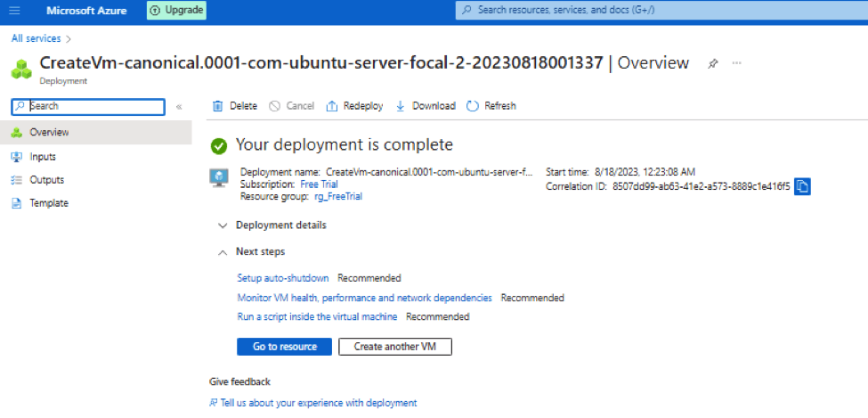Pin the deployment to dashboard
868x418 pixels.
(712, 64)
